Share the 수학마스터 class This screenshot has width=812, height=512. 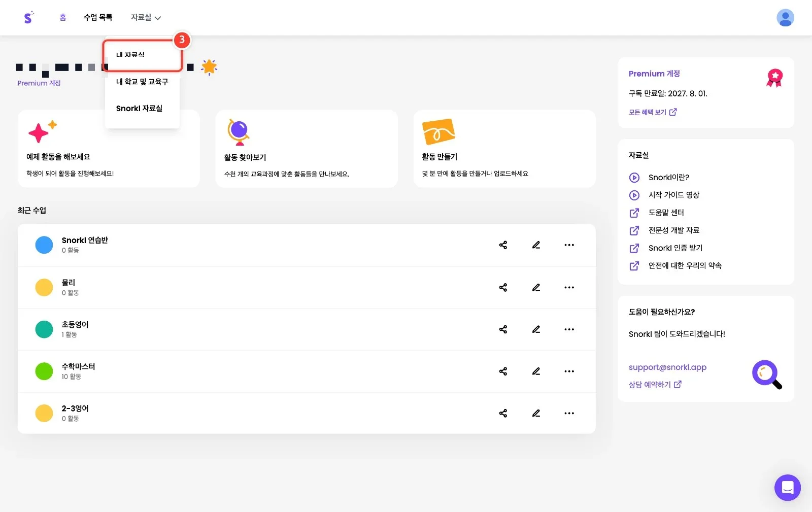[503, 371]
